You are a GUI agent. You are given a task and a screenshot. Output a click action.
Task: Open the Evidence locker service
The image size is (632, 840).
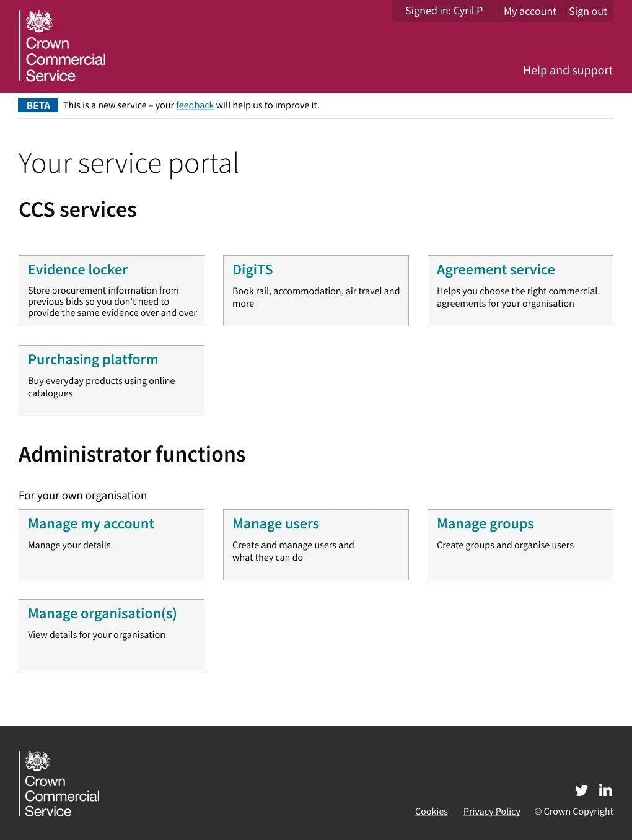click(77, 269)
